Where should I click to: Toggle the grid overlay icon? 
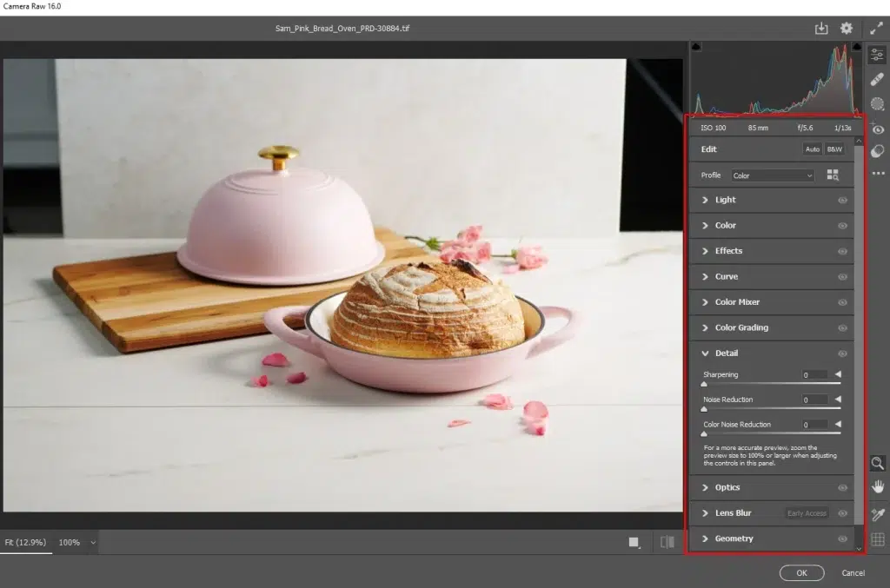[877, 539]
